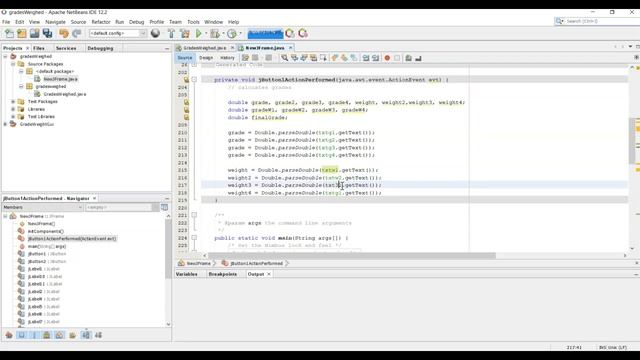
Task: Open the Refactor menu
Action: (x=101, y=22)
